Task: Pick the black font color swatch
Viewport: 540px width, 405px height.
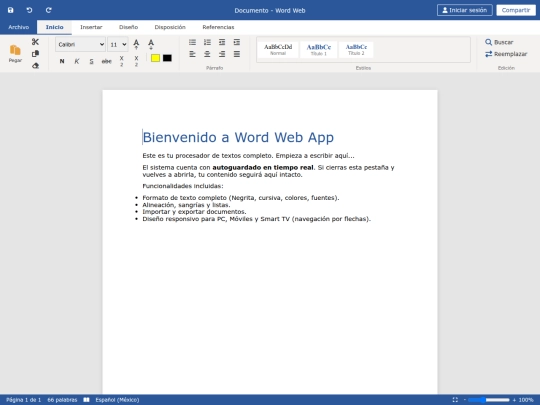Action: tap(167, 58)
